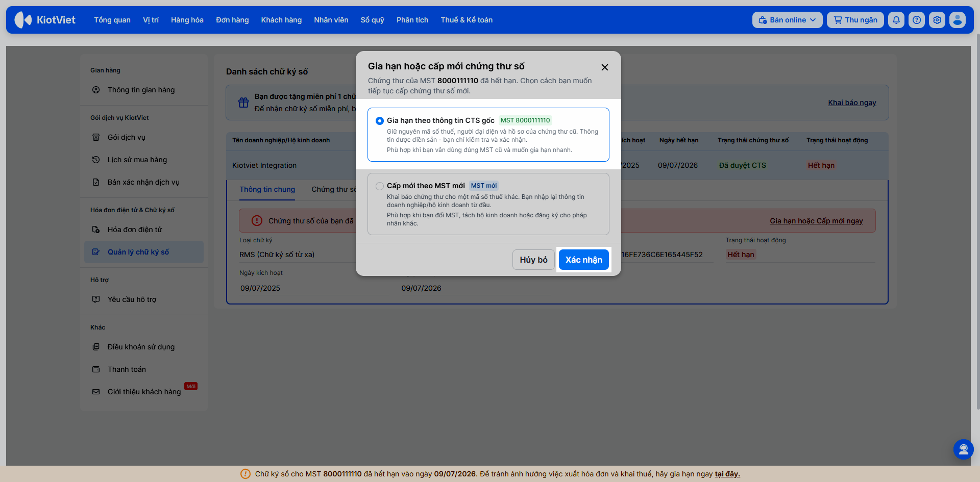Image resolution: width=980 pixels, height=482 pixels.
Task: Click the Trạng thái chứng thư số column header
Action: pos(753,140)
